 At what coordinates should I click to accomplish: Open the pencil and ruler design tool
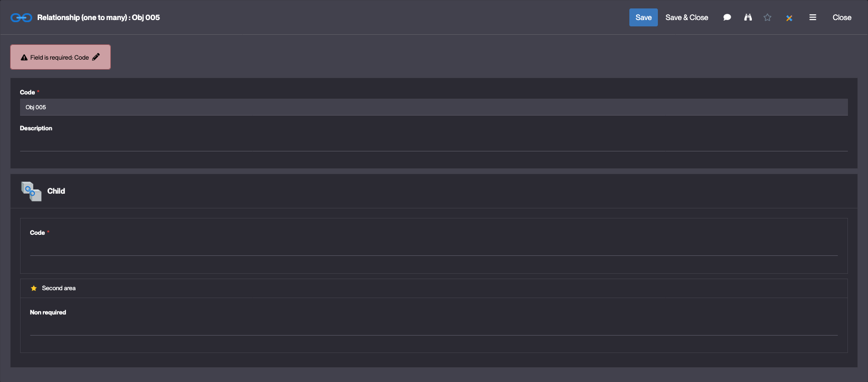tap(789, 18)
